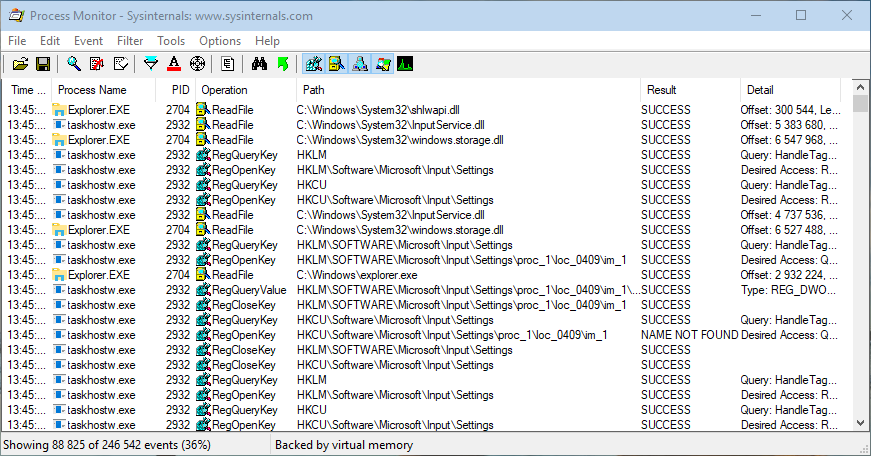Click the Save floppy disk toolbar icon
This screenshot has width=871, height=456.
pos(43,64)
